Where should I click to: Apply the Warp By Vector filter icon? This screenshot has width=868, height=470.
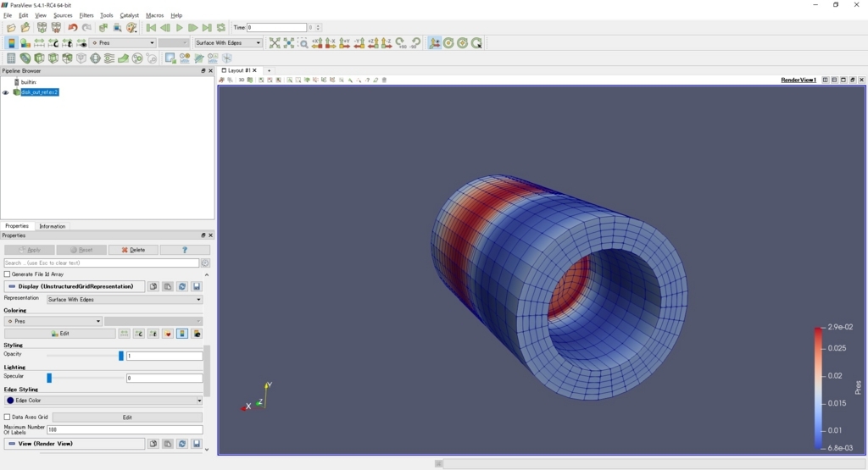(123, 58)
